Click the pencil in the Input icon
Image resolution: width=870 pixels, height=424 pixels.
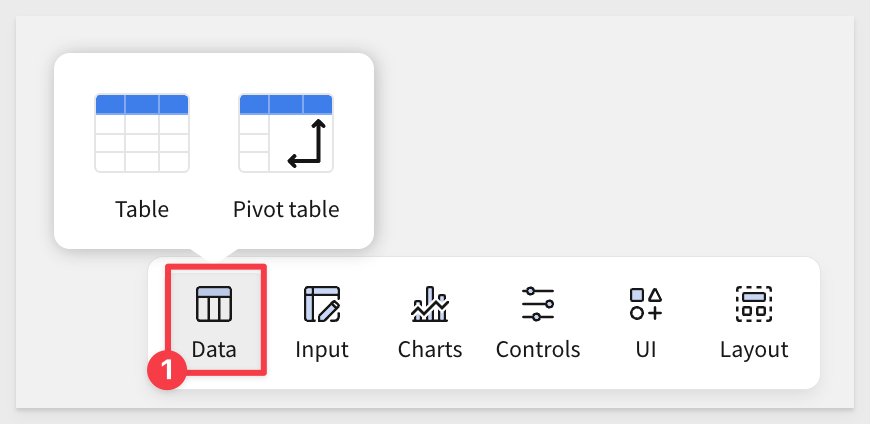[329, 311]
